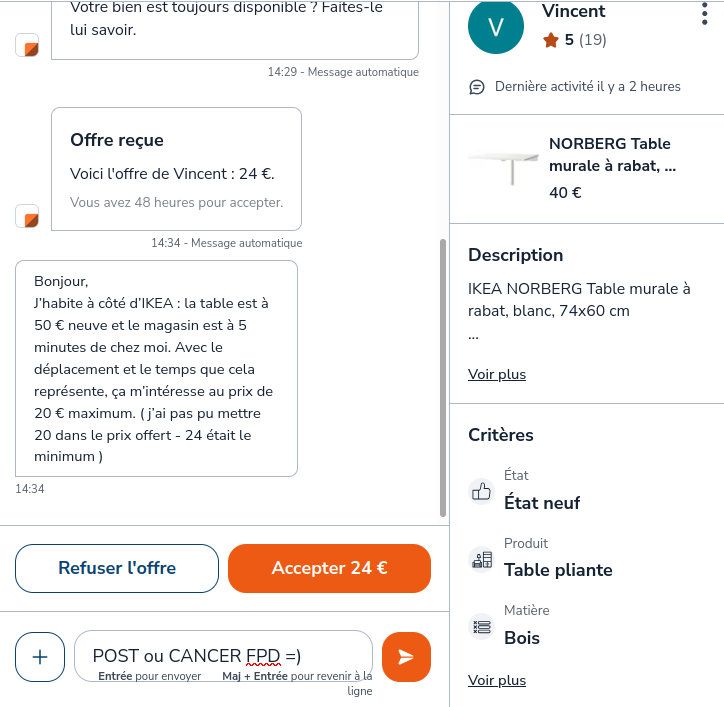
Task: Open the three-dot options menu beside Vincent
Action: click(x=704, y=14)
